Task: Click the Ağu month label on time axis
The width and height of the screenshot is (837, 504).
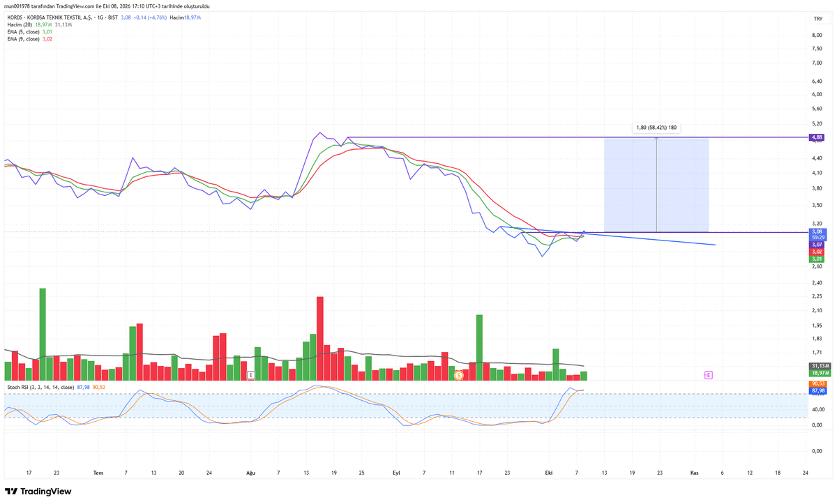Action: [x=251, y=473]
